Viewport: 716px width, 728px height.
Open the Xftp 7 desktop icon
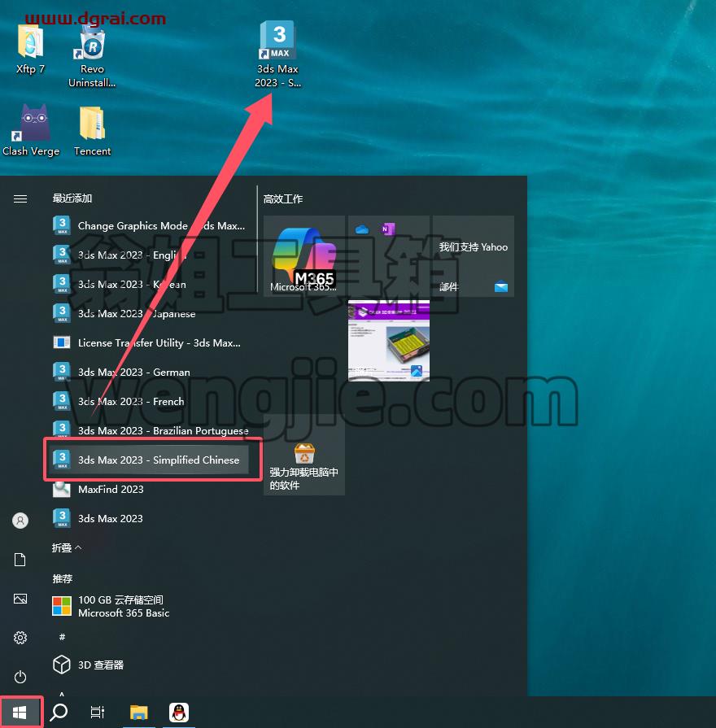30,50
